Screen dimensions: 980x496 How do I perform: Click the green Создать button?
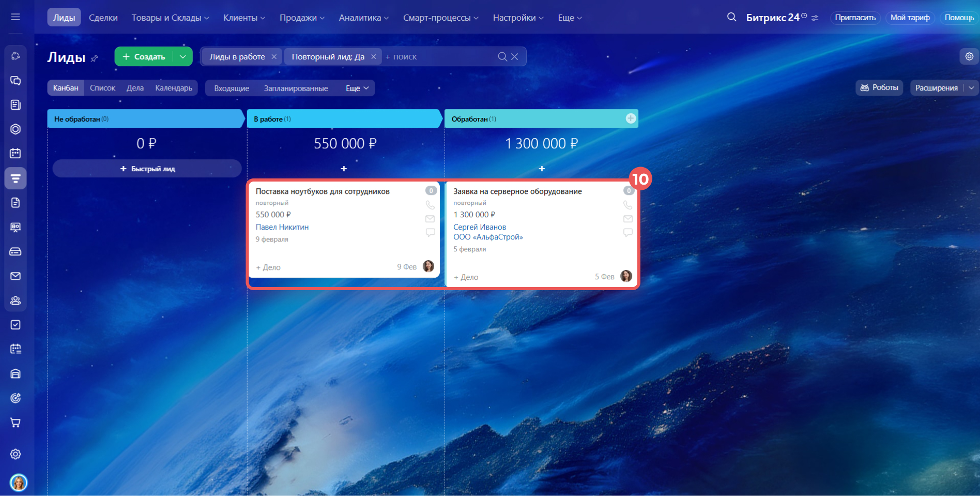coord(144,56)
